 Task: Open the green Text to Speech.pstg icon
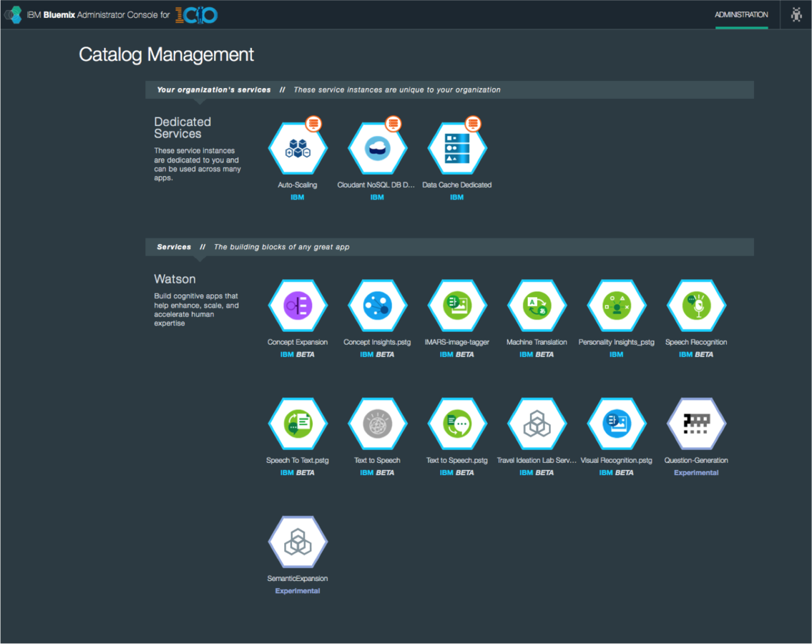coord(457,424)
